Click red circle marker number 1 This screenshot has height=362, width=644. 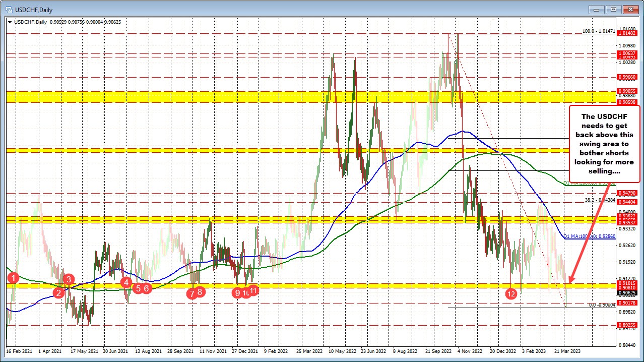tap(14, 277)
